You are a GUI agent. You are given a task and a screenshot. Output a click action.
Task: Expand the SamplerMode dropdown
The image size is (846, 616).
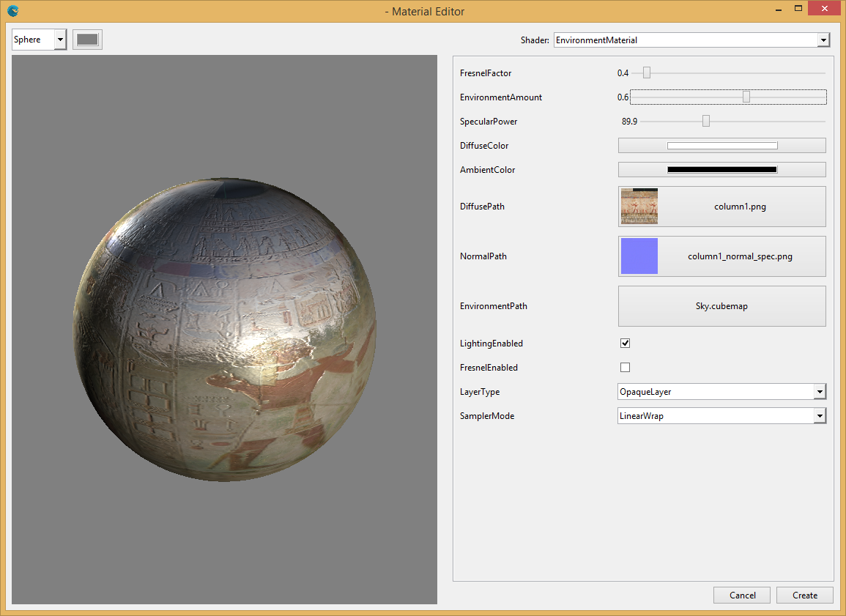722,416
